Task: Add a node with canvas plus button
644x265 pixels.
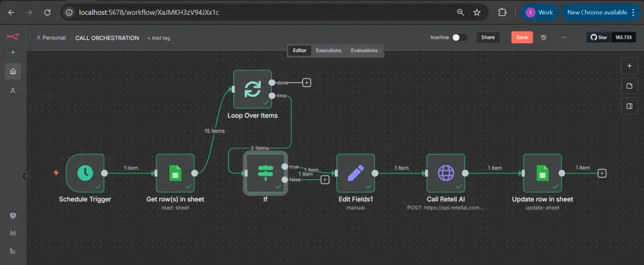Action: (629, 66)
